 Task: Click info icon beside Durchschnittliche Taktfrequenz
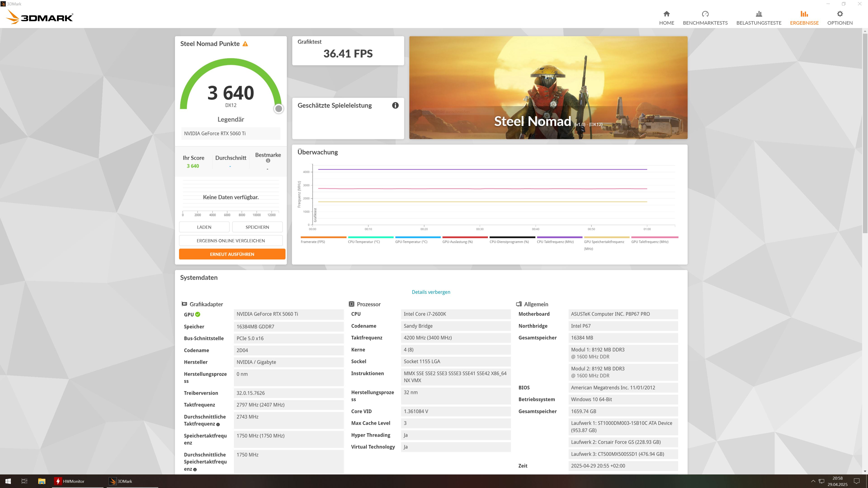coord(218,424)
